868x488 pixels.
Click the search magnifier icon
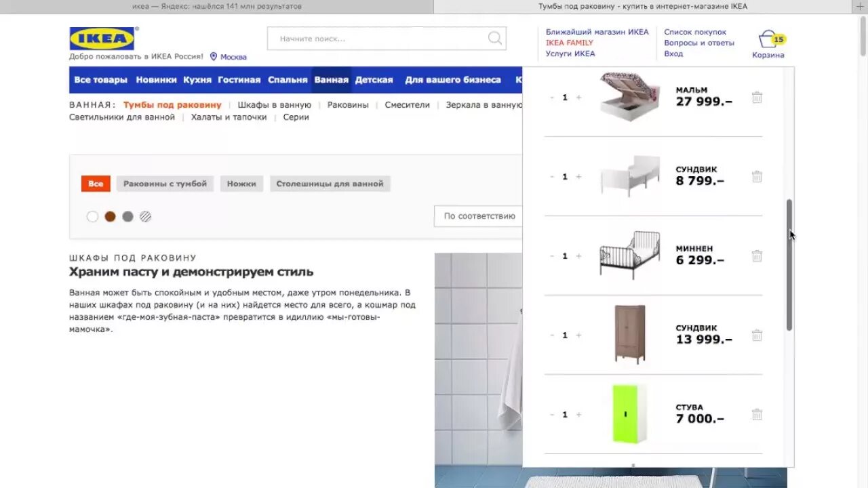click(495, 38)
